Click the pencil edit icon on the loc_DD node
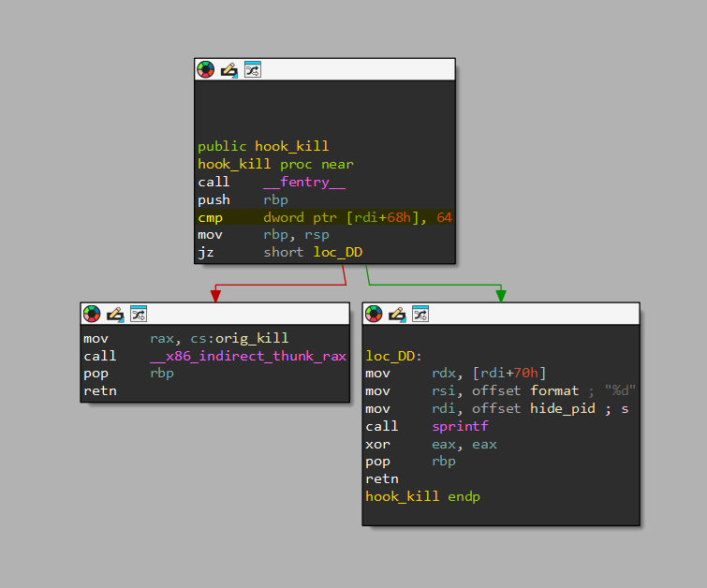Viewport: 707px width, 588px height. 397,314
